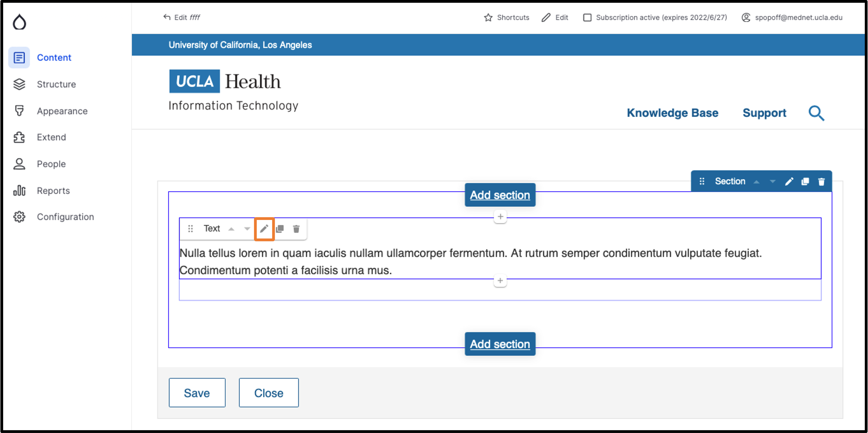This screenshot has width=868, height=433.
Task: Open site search magnifier icon
Action: [x=816, y=113]
